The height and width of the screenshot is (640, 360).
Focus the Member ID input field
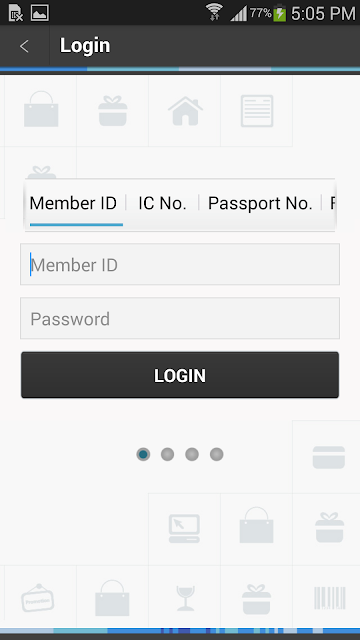pos(180,264)
